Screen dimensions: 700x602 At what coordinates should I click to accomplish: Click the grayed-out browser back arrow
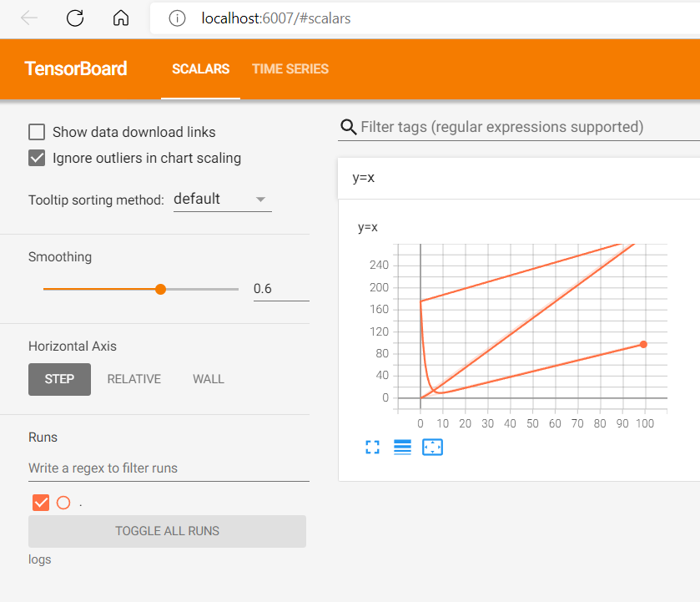pyautogui.click(x=28, y=18)
